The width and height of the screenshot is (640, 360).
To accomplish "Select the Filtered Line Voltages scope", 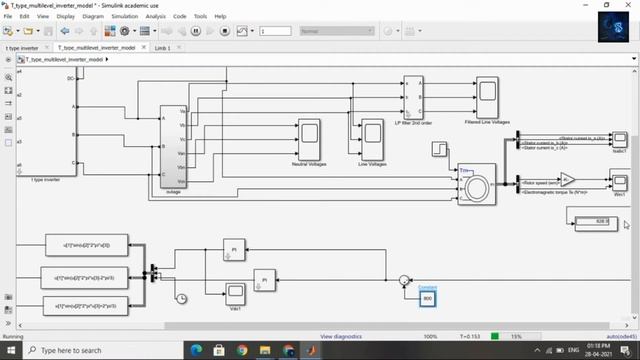I will [487, 98].
